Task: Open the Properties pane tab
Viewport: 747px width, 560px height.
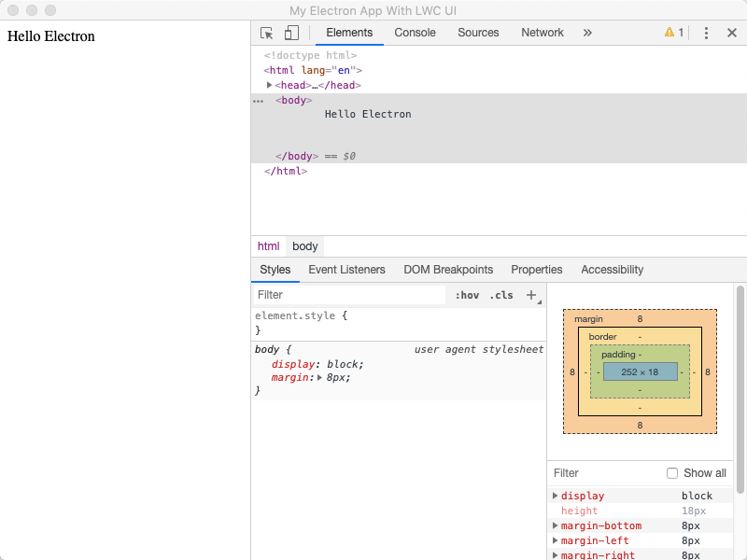Action: (536, 270)
